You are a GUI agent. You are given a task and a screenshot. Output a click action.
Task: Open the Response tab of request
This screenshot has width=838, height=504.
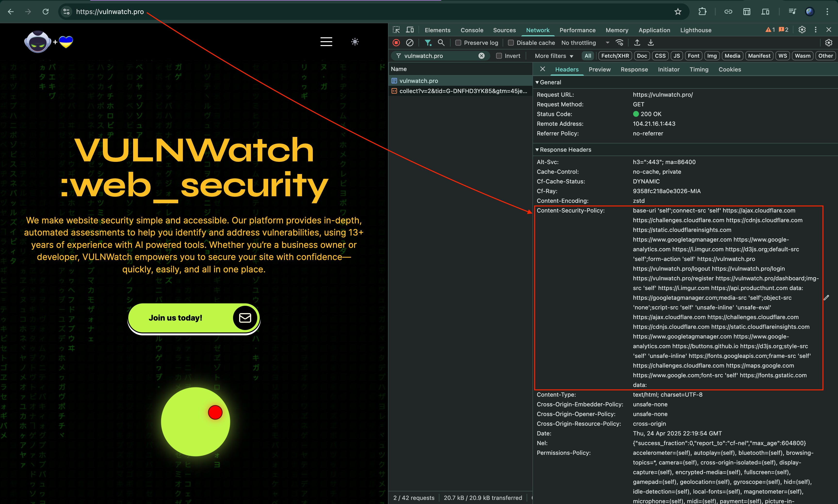[x=634, y=69]
